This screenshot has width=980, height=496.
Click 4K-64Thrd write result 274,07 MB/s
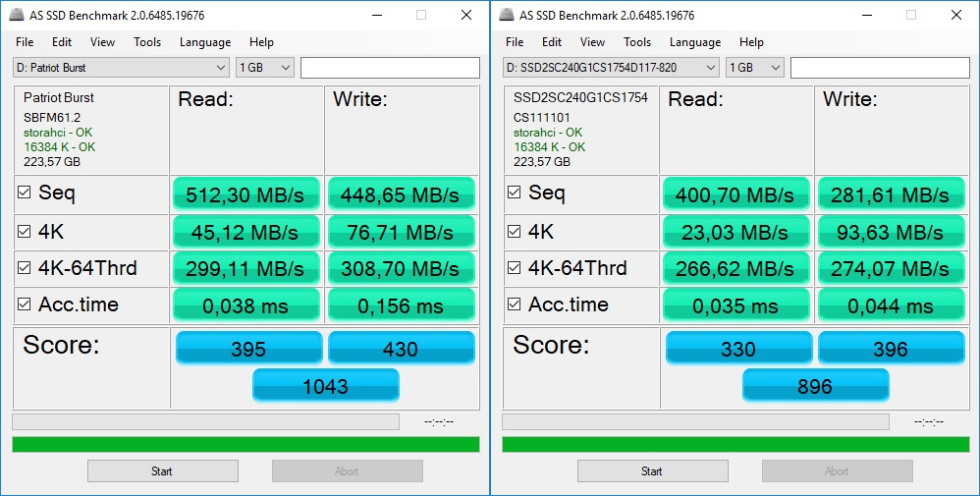point(892,269)
